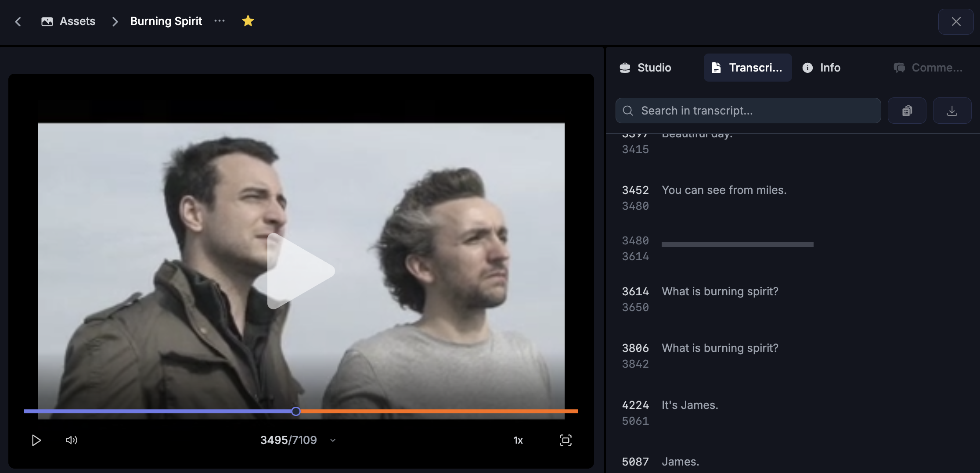Open the three-dot more options menu
Image resolution: width=980 pixels, height=473 pixels.
[220, 21]
